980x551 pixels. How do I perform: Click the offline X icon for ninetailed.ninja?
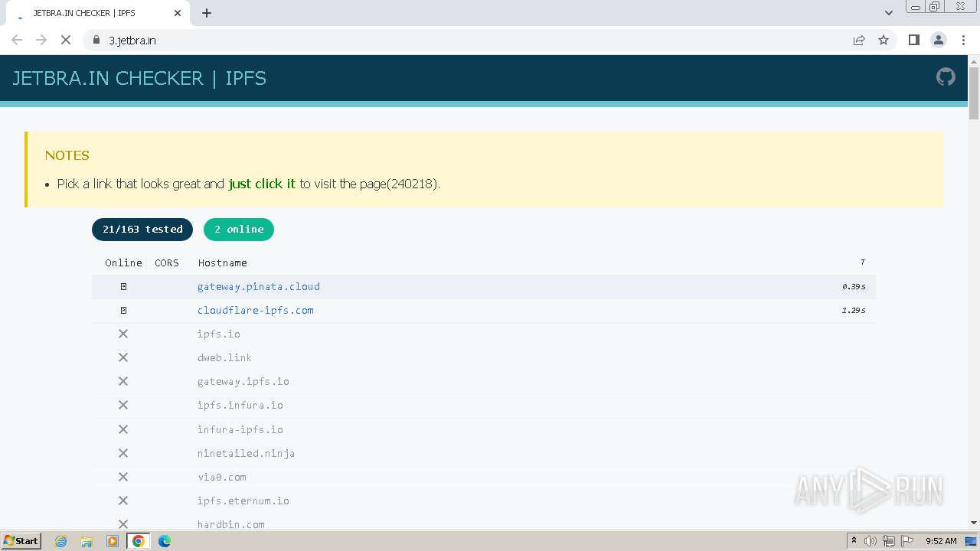(123, 453)
